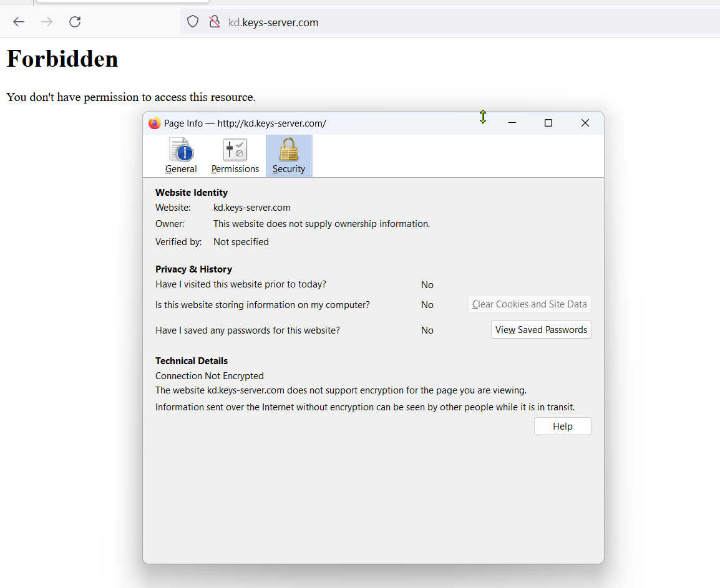Go back using the browser back arrow
This screenshot has width=720, height=588.
point(18,22)
